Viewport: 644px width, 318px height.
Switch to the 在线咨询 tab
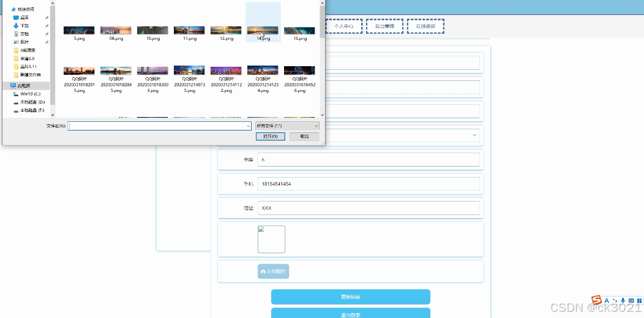click(425, 26)
